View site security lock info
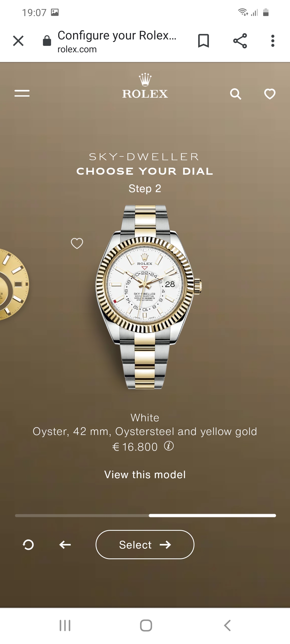This screenshot has width=290, height=644. click(47, 41)
